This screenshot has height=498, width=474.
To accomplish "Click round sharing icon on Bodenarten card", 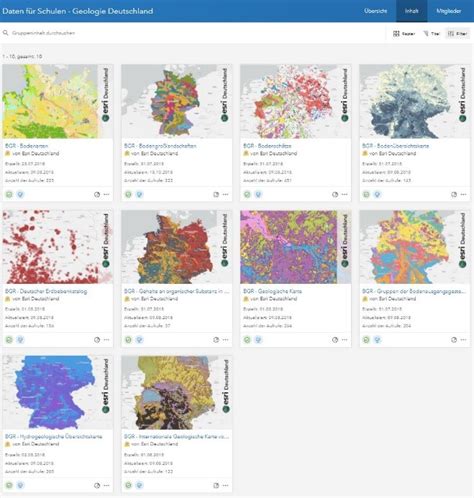I will [x=97, y=194].
